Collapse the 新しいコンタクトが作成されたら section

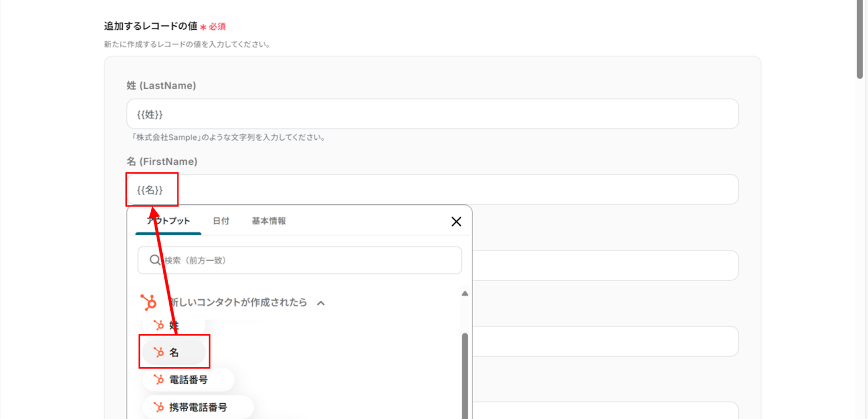[321, 303]
